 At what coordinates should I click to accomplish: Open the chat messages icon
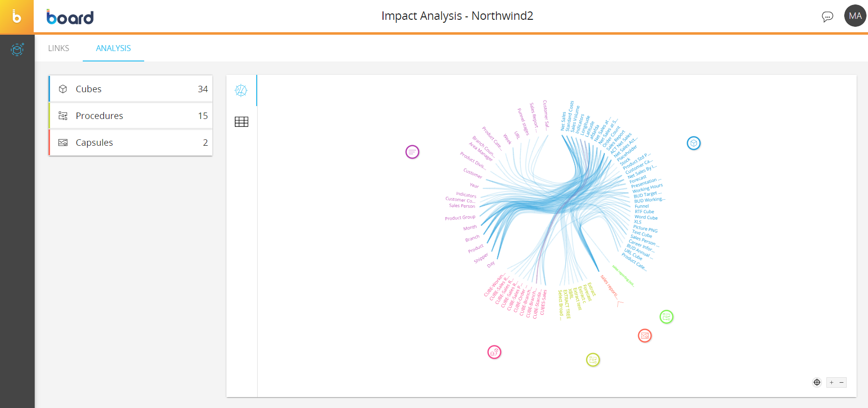tap(827, 16)
